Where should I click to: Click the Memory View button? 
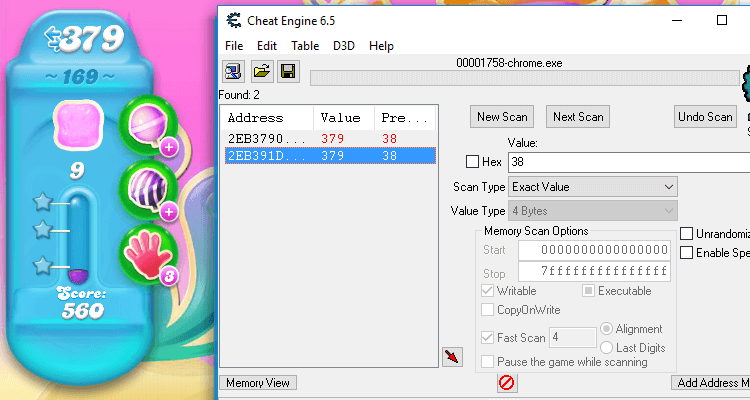258,383
